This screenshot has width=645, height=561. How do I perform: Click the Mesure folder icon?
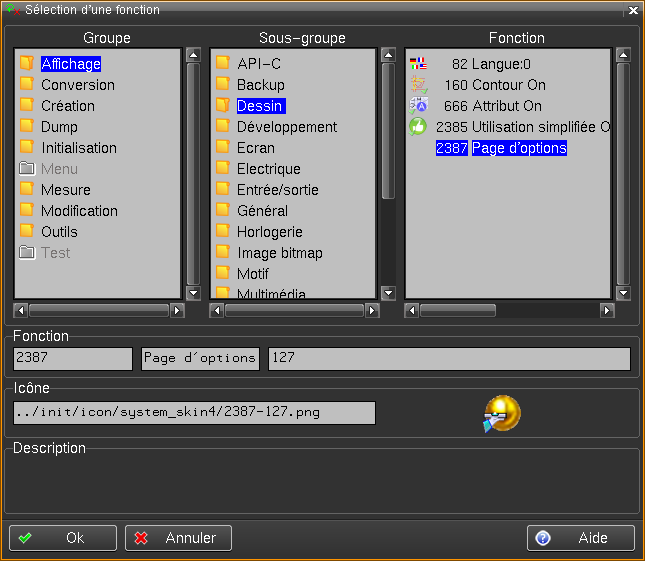click(27, 189)
